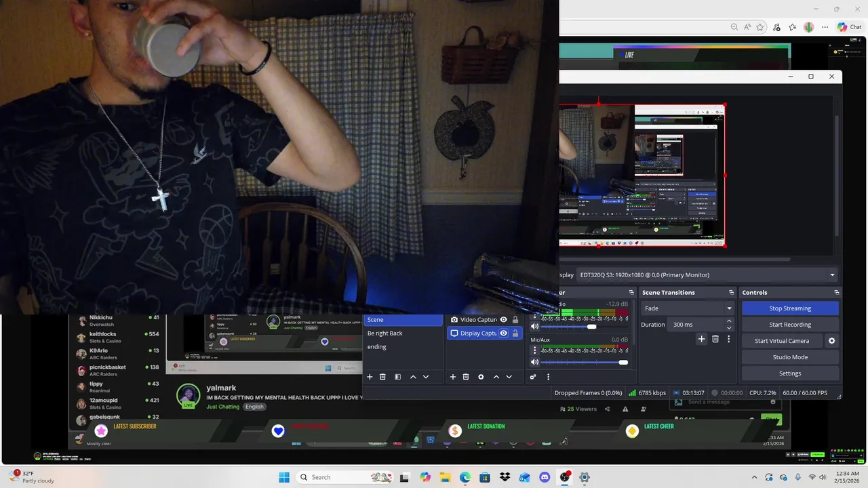Show hidden system tray icons chevron

pyautogui.click(x=754, y=477)
